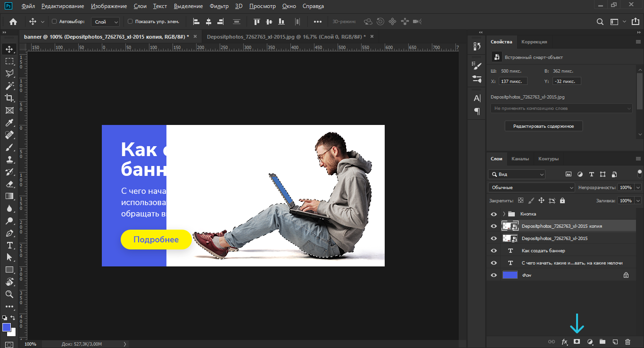Open more options three dots button
Screen dimensions: 644x348
[x=318, y=22]
